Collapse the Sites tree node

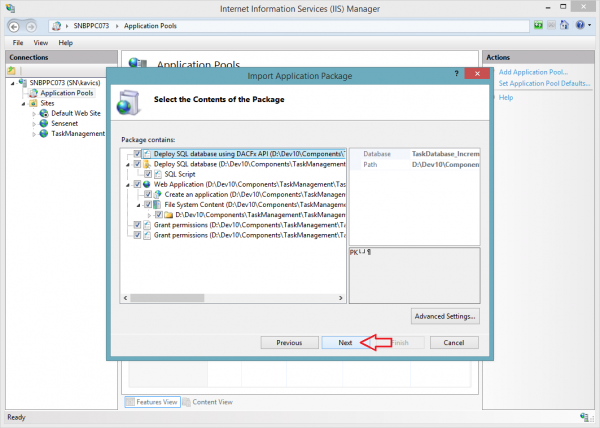pos(23,104)
